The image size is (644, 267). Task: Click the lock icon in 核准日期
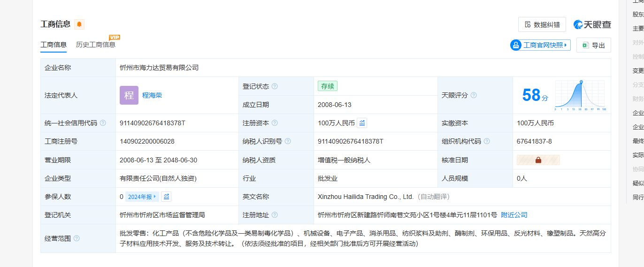[x=538, y=160]
